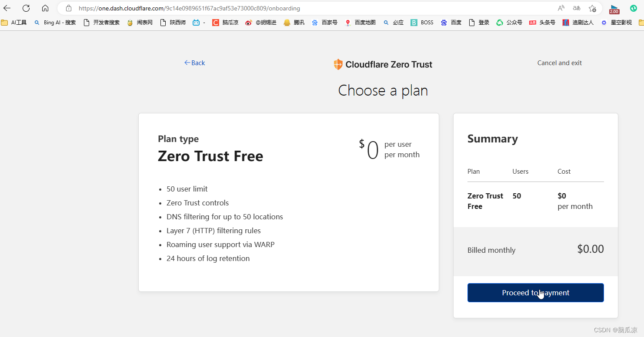Screen dimensions: 644x337
Task: Open the 必应 bookmark
Action: click(x=393, y=23)
